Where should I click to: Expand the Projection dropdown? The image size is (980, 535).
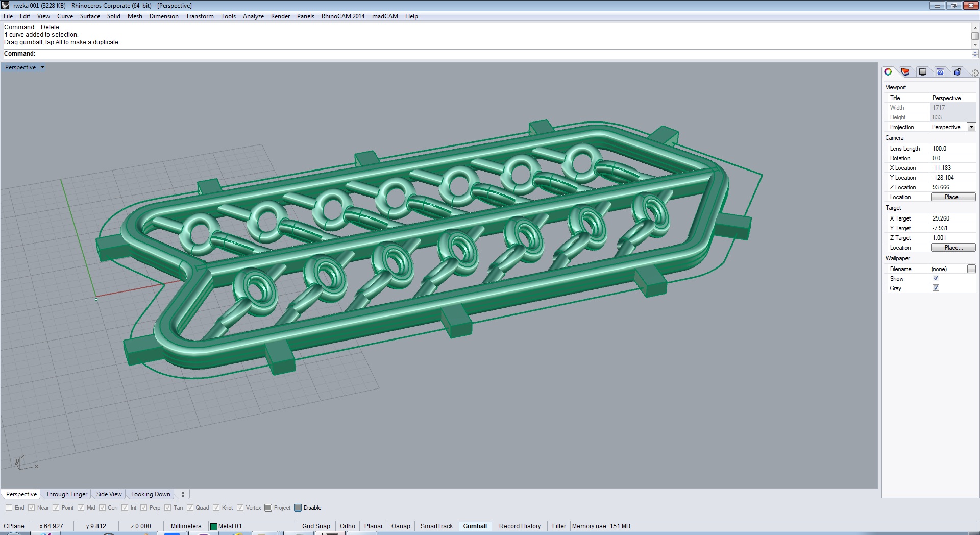pyautogui.click(x=971, y=127)
